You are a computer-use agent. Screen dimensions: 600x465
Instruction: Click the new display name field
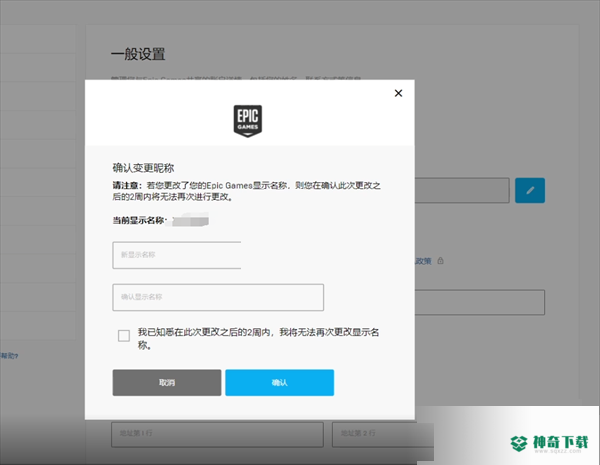tap(177, 255)
